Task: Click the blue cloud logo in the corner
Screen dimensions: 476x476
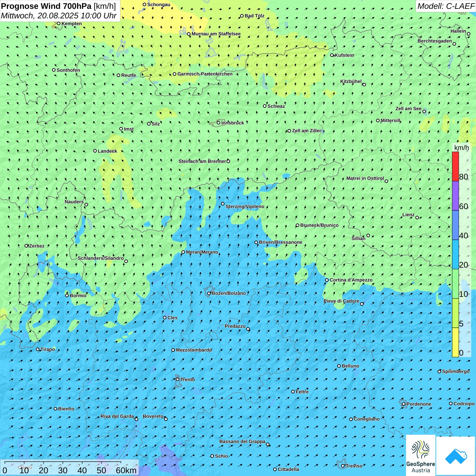Action: pyautogui.click(x=456, y=456)
